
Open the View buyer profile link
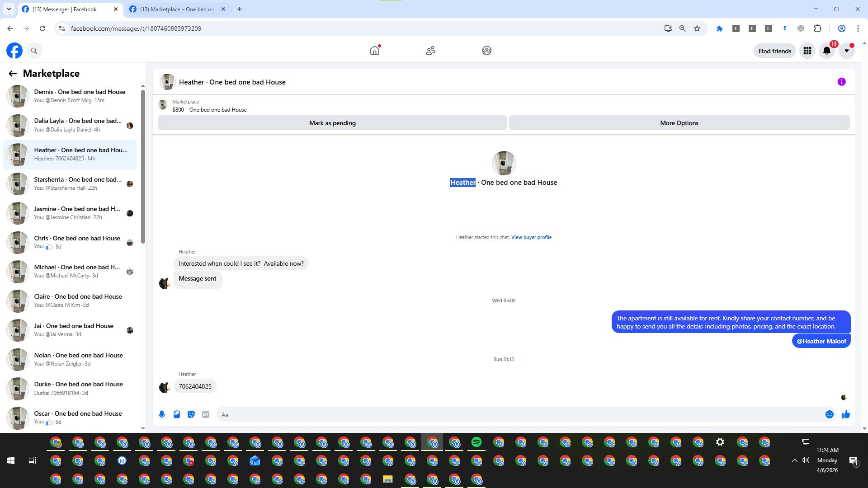531,237
